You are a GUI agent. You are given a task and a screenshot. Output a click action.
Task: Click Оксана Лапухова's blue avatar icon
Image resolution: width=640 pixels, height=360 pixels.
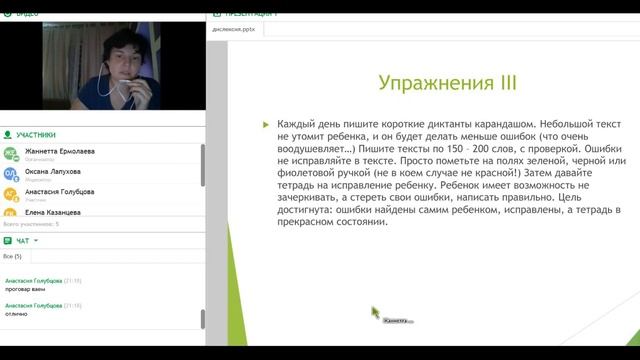[11, 174]
